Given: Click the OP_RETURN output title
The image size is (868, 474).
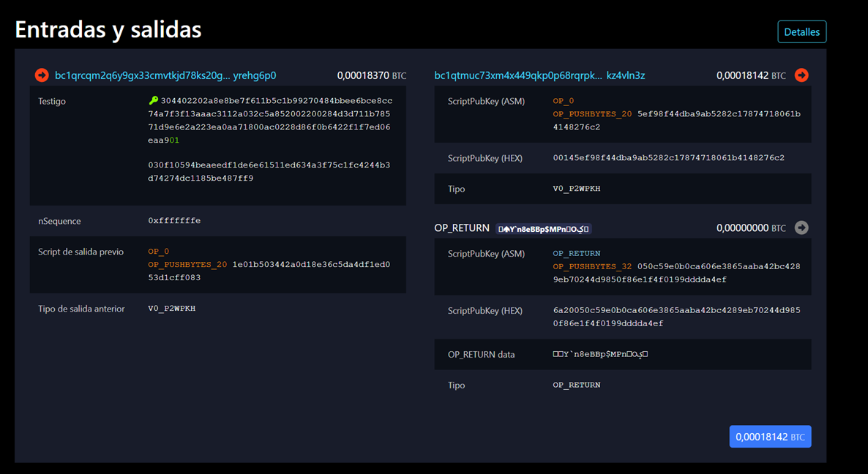Looking at the screenshot, I should (462, 228).
